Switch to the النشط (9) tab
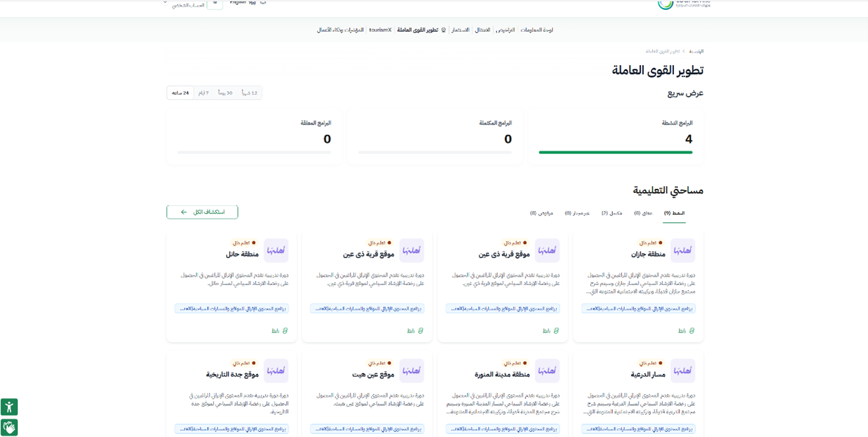 [x=674, y=213]
